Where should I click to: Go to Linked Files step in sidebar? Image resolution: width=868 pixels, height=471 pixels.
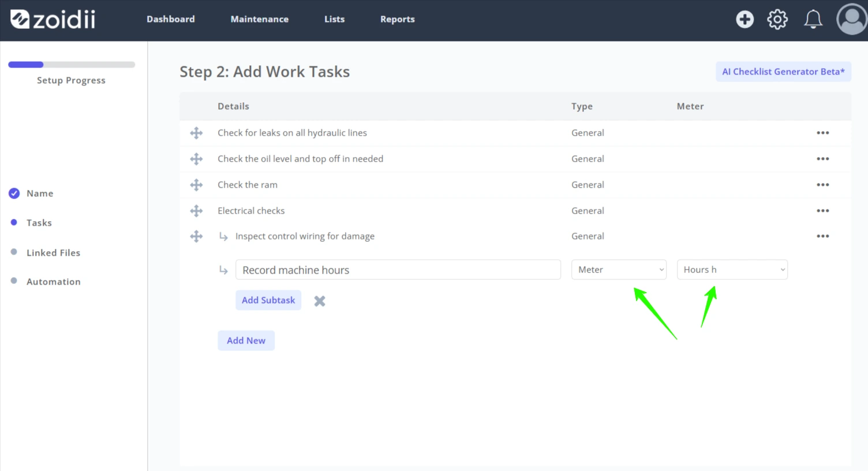point(53,253)
